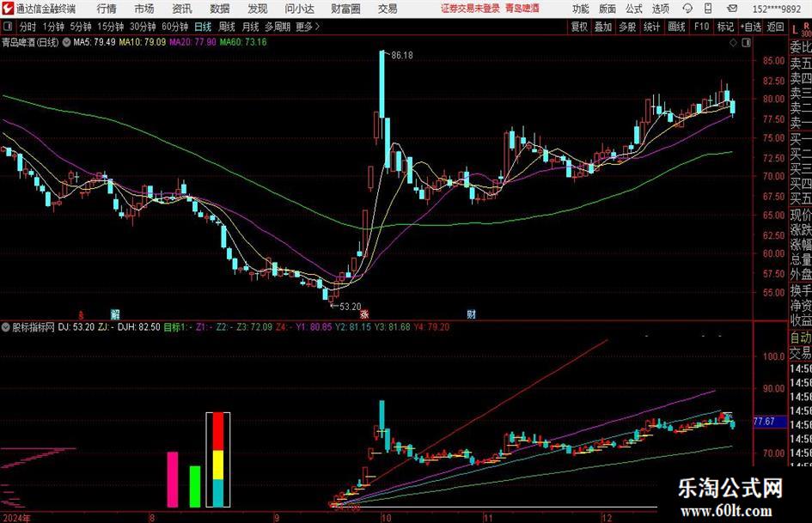Open the customer service headset icon
812x523 pixels.
(687, 9)
